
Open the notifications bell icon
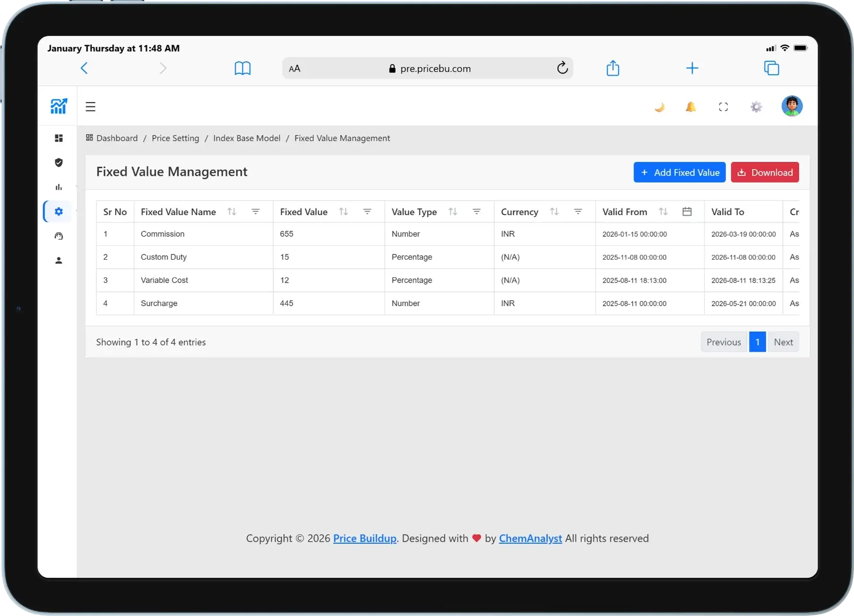(x=691, y=106)
